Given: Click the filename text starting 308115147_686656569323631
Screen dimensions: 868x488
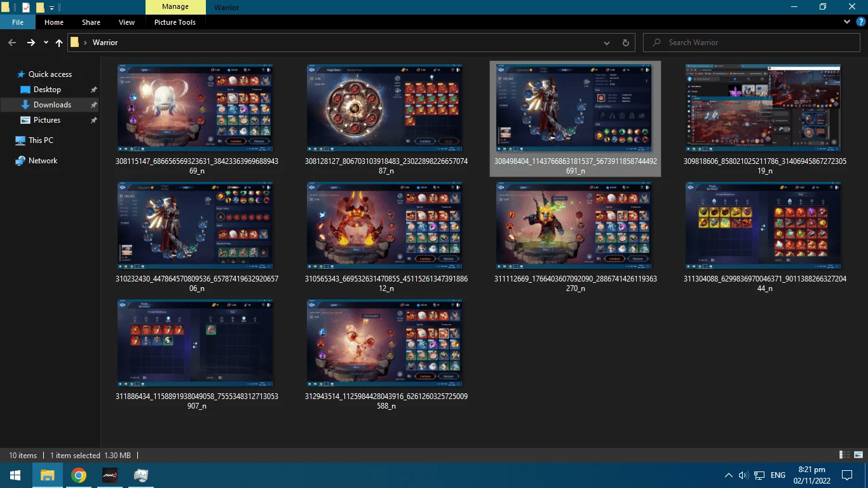Looking at the screenshot, I should [197, 166].
